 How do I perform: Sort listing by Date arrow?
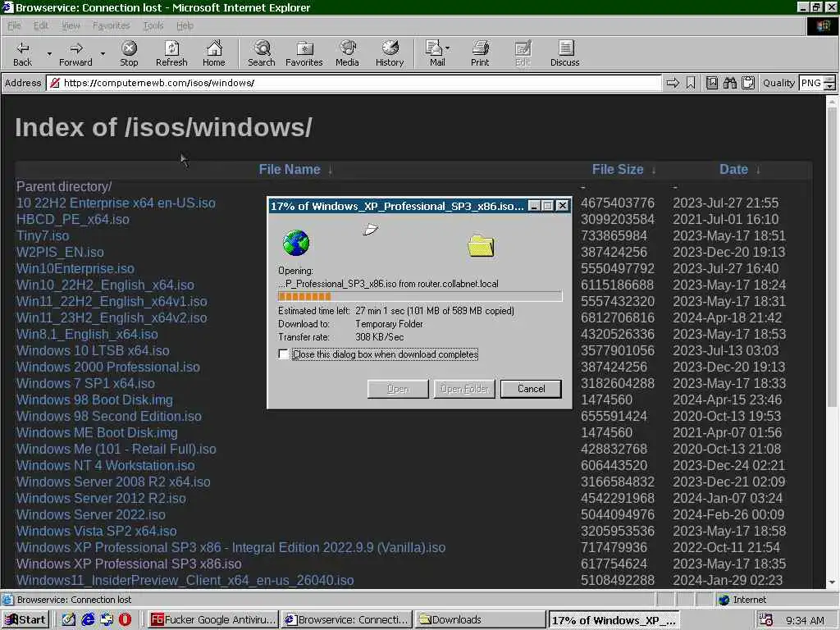[758, 170]
